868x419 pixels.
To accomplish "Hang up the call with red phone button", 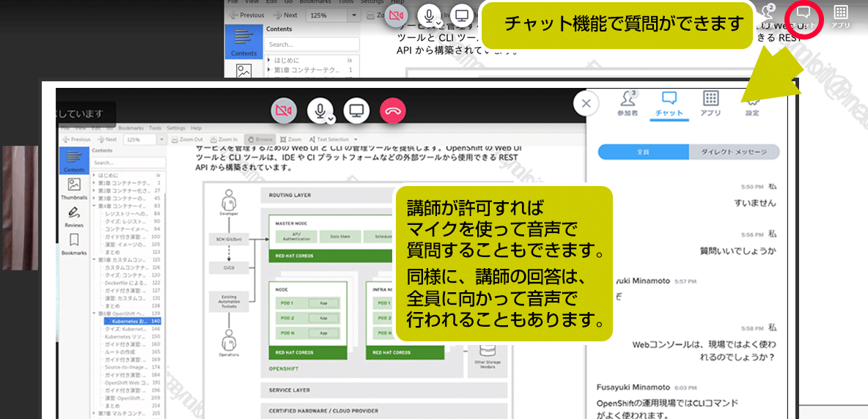I will (x=392, y=111).
